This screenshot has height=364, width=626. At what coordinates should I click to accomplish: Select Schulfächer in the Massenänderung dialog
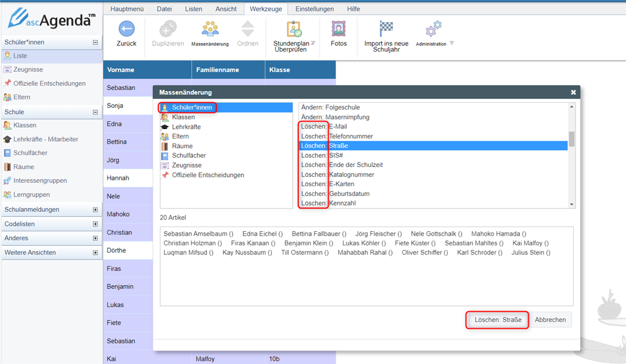click(x=226, y=156)
